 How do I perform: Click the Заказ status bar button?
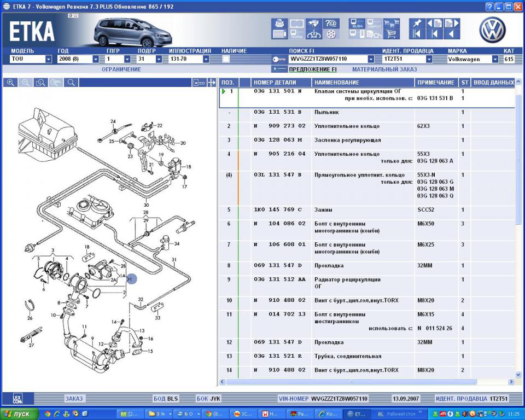click(74, 399)
